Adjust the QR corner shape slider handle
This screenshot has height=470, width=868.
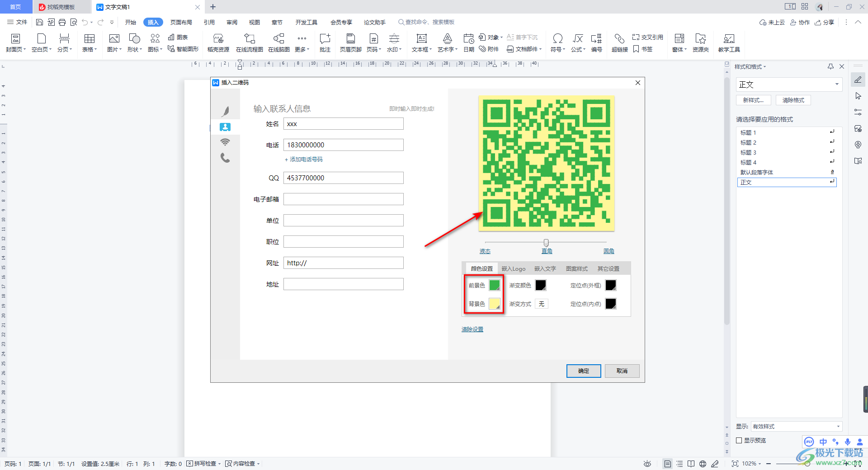tap(546, 243)
